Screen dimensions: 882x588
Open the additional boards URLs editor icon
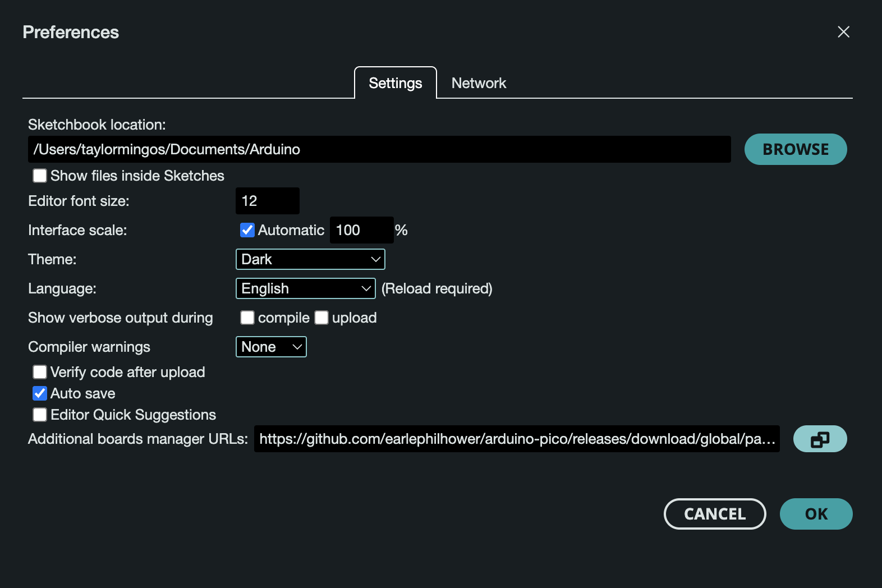820,439
